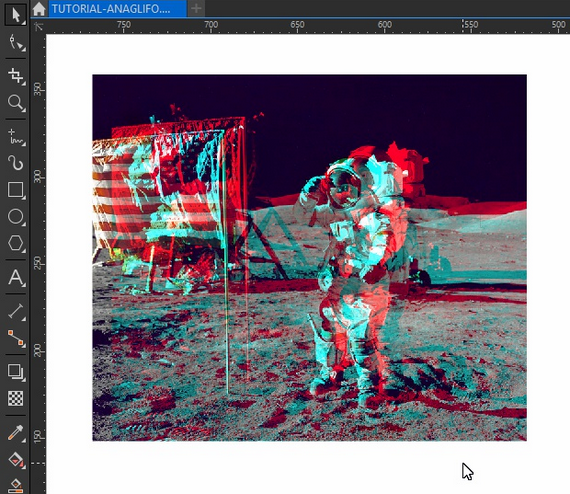Pick the Artistic Media tool
Screen dimensions: 570x494
click(15, 163)
